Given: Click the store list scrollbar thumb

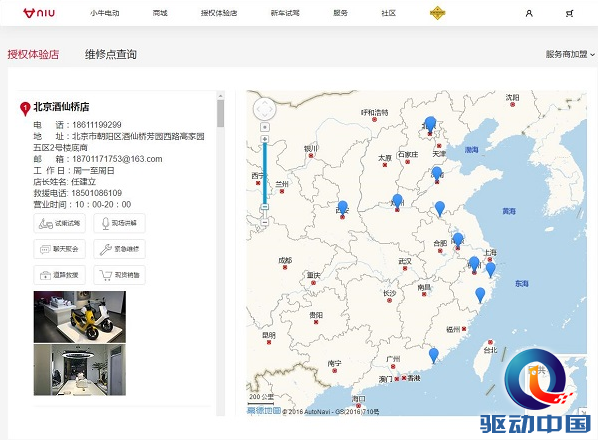Looking at the screenshot, I should pyautogui.click(x=220, y=113).
